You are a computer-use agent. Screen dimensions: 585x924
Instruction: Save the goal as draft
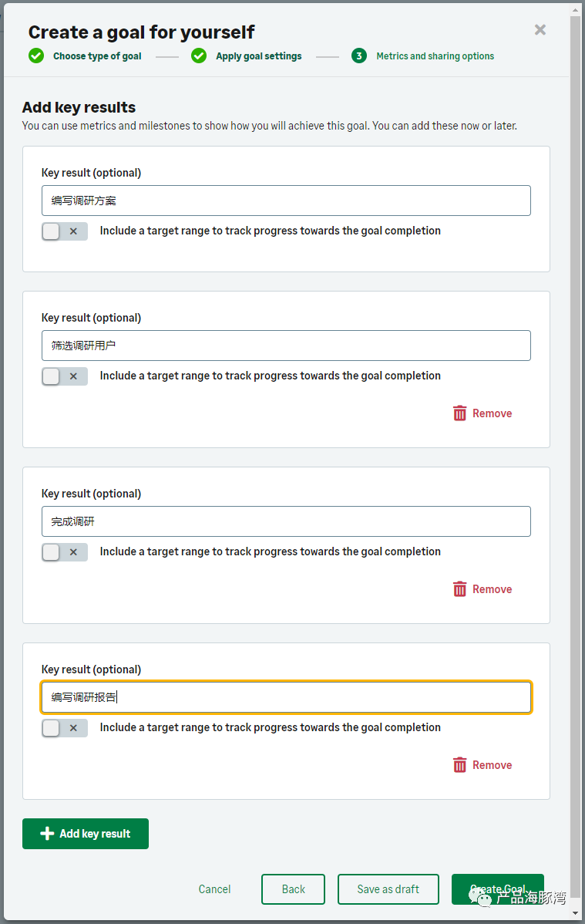coord(388,889)
